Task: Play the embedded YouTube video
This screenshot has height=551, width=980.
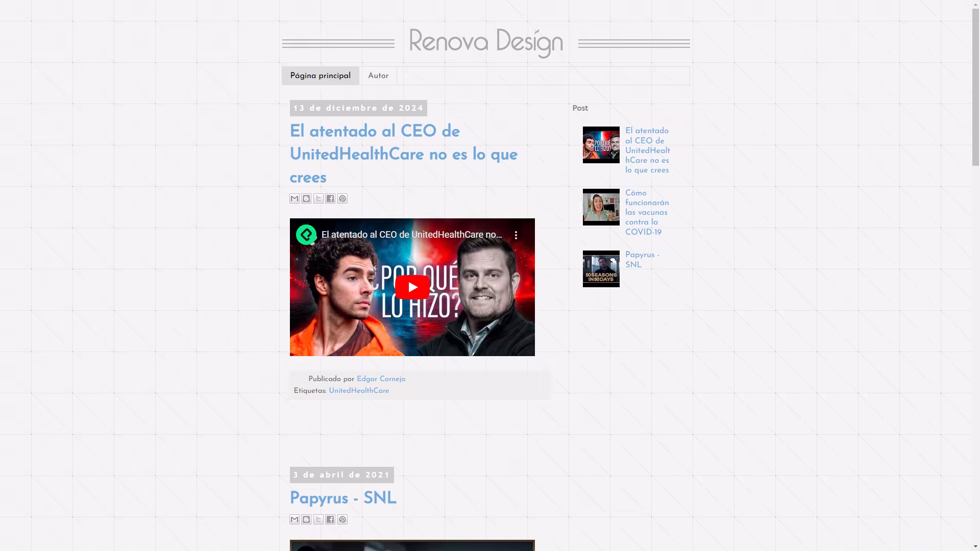Action: click(x=412, y=287)
